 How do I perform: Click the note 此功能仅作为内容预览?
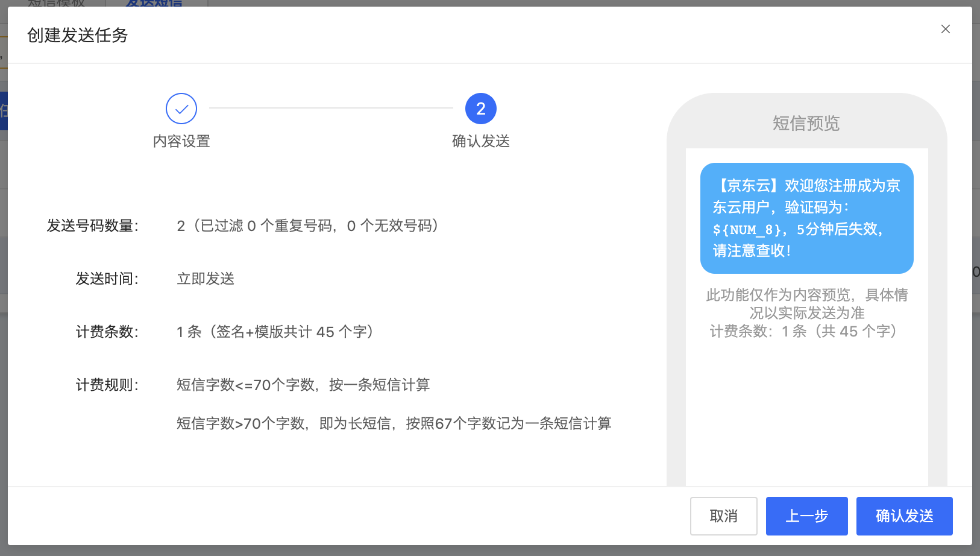pos(806,303)
